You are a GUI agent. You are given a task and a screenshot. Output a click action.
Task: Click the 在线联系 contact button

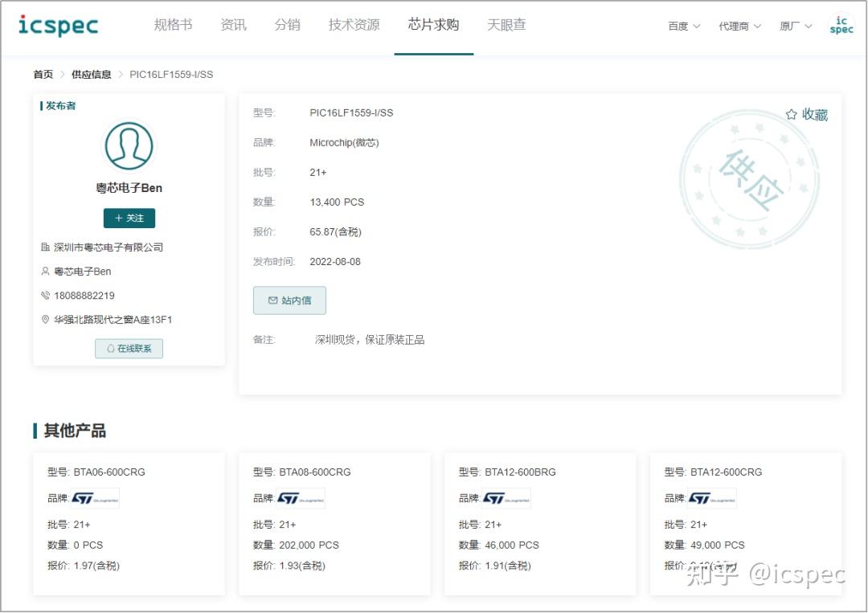point(129,348)
